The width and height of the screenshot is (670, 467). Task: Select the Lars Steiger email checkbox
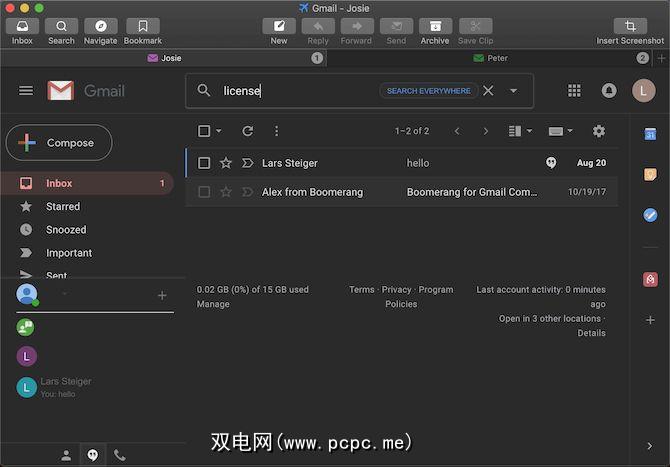coord(204,163)
